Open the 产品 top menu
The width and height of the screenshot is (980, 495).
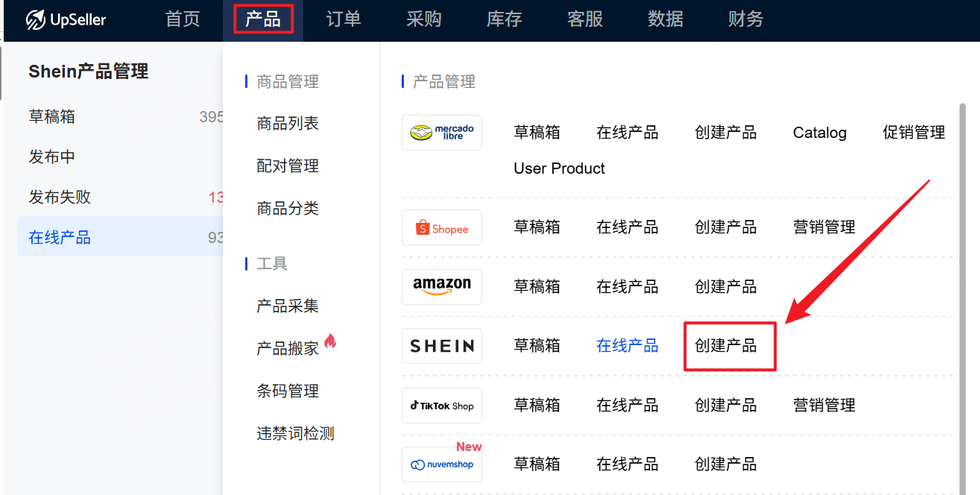pyautogui.click(x=263, y=19)
